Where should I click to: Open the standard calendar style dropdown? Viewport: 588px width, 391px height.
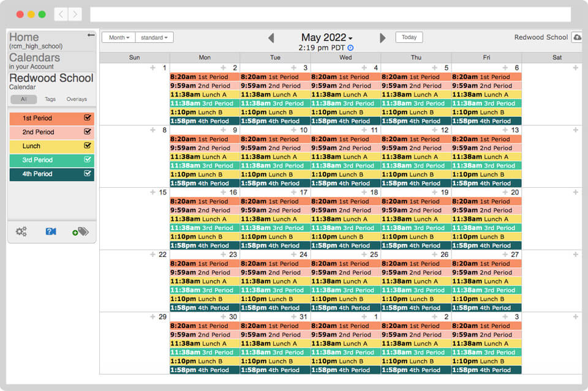[x=154, y=37]
